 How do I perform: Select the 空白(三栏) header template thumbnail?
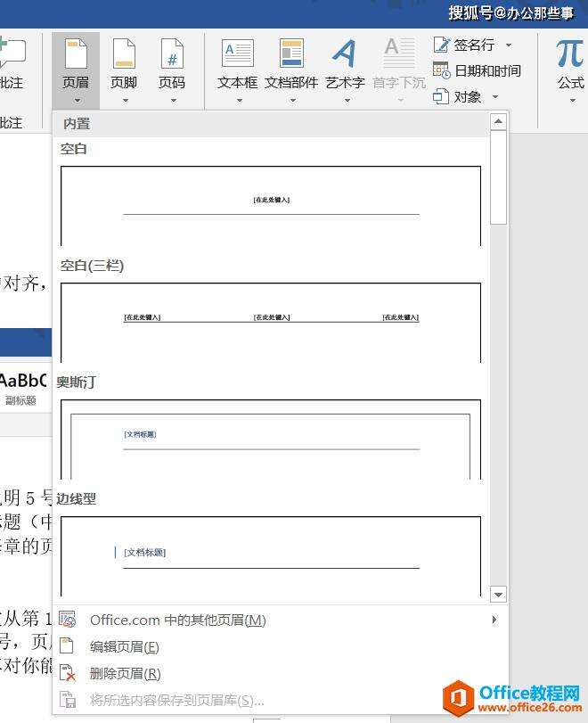point(271,323)
